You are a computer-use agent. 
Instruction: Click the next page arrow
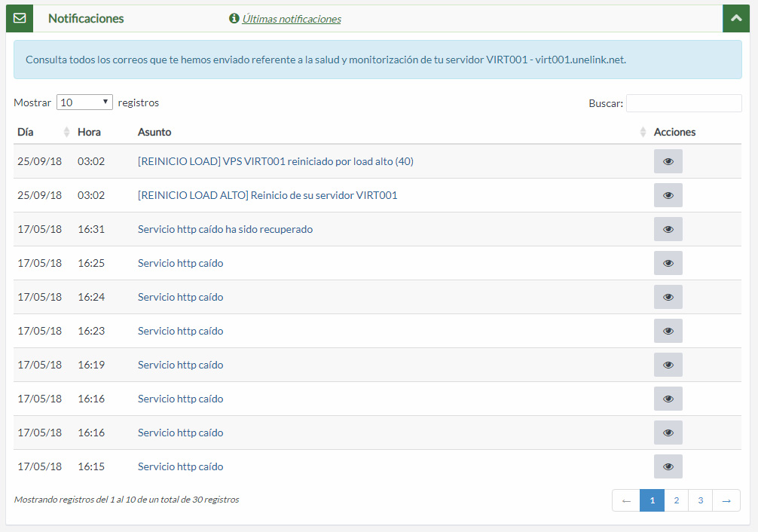[726, 500]
